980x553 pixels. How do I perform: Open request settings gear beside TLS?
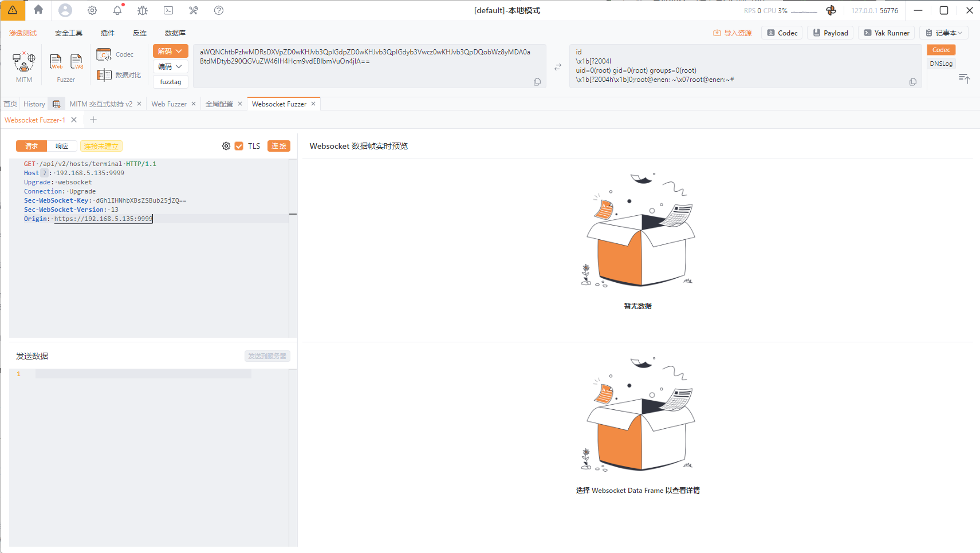(226, 146)
